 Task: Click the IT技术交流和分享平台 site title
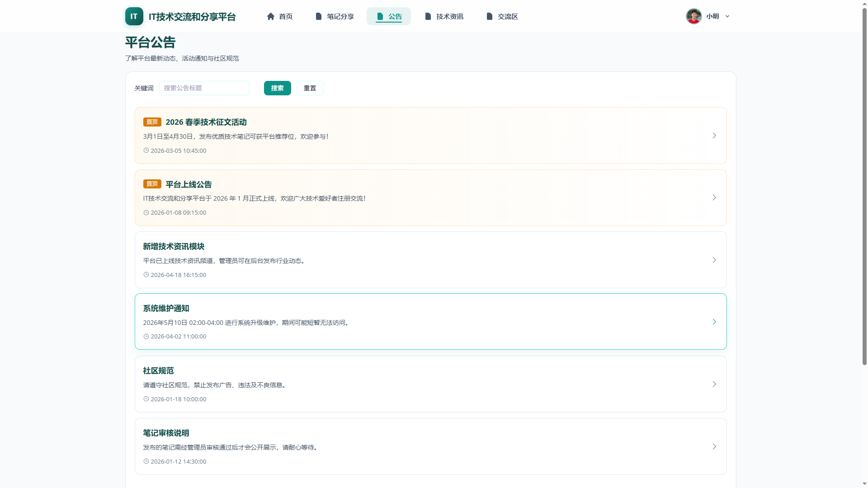coord(192,17)
